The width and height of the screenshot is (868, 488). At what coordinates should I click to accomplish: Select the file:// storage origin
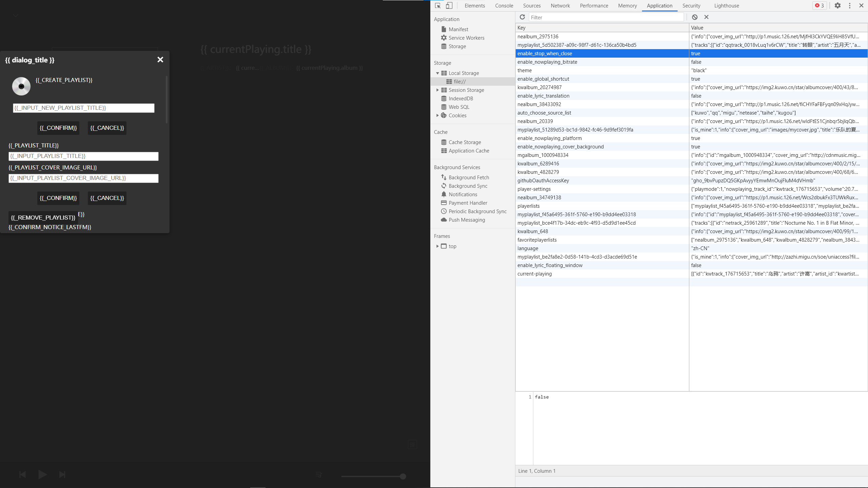(473, 82)
